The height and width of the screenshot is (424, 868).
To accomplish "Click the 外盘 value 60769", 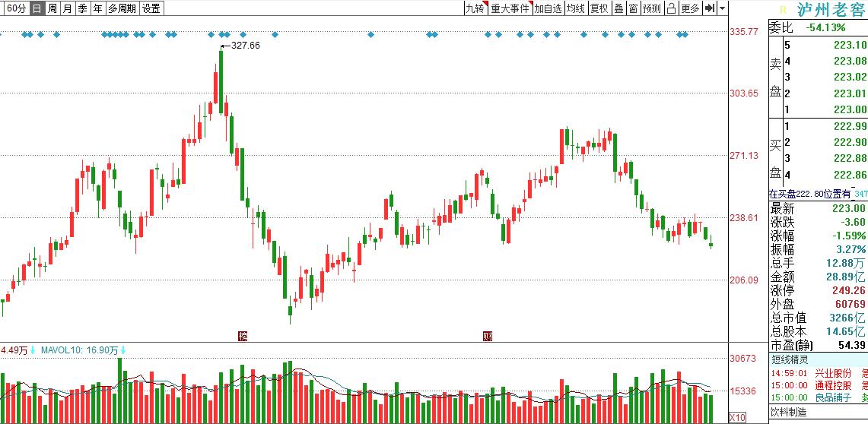I will pos(851,305).
